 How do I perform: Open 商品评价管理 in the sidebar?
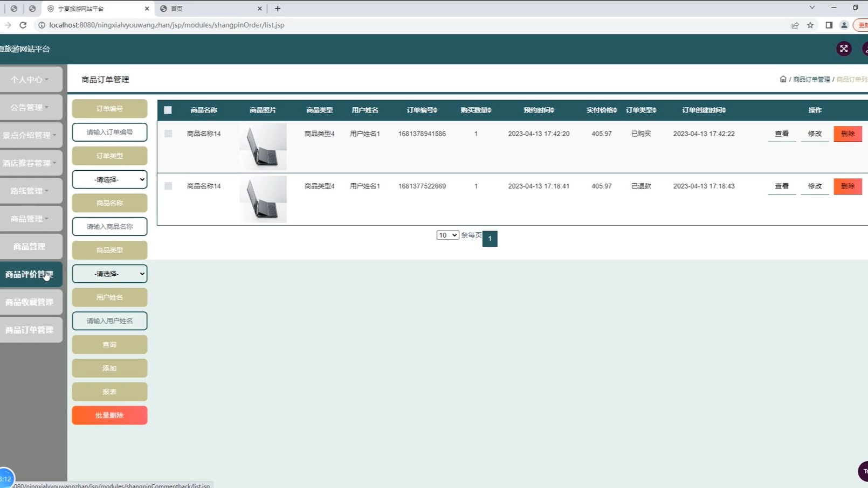point(30,274)
